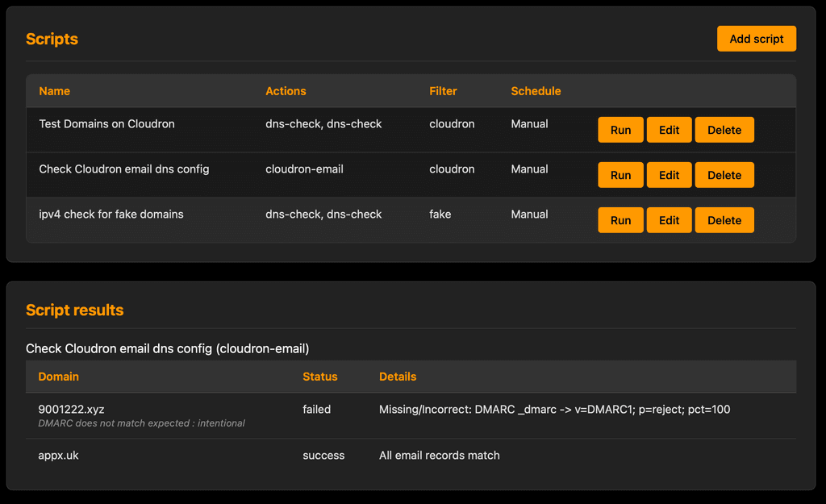
Task: Delete the ipv4 check for fake domains script
Action: coord(724,219)
